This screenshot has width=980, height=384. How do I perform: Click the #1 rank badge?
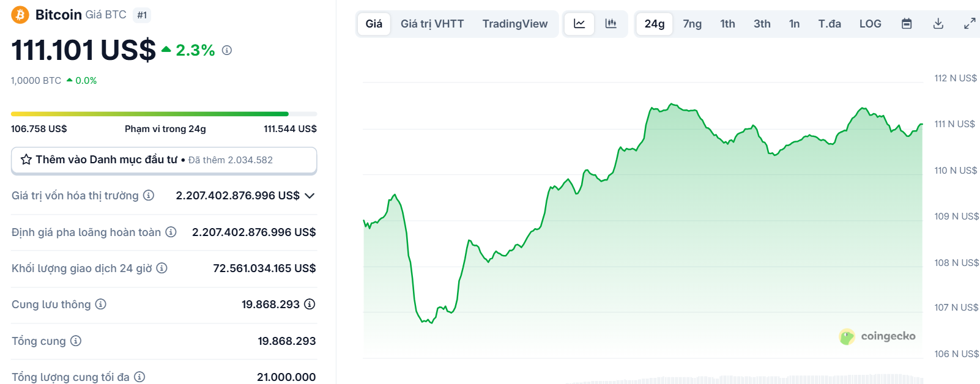[142, 15]
